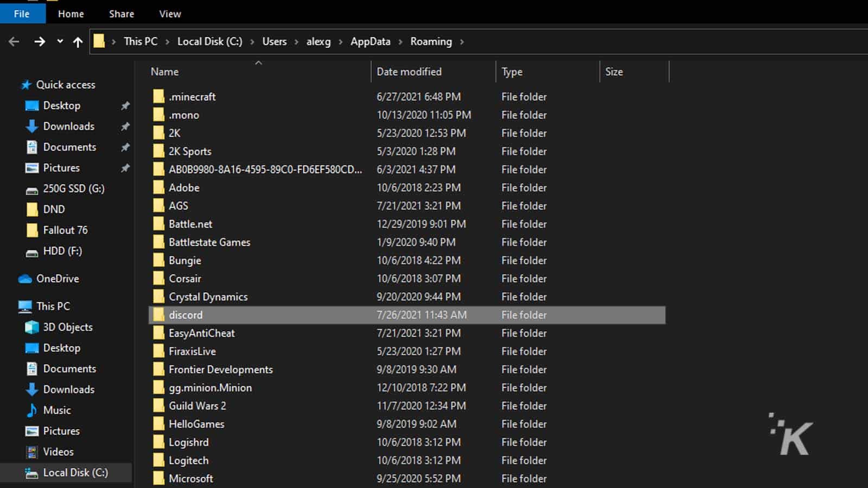Image resolution: width=868 pixels, height=488 pixels.
Task: Click pin icon beside Quick access Downloads
Action: click(125, 126)
